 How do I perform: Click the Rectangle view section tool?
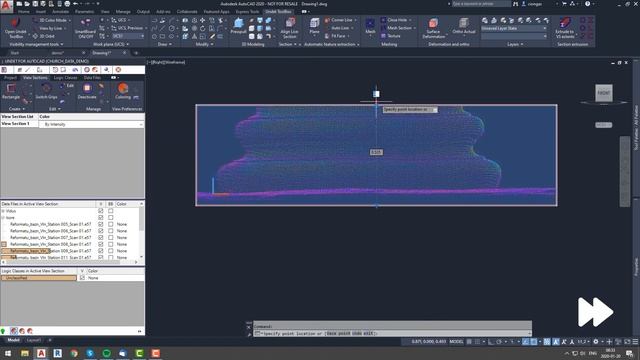(x=11, y=92)
